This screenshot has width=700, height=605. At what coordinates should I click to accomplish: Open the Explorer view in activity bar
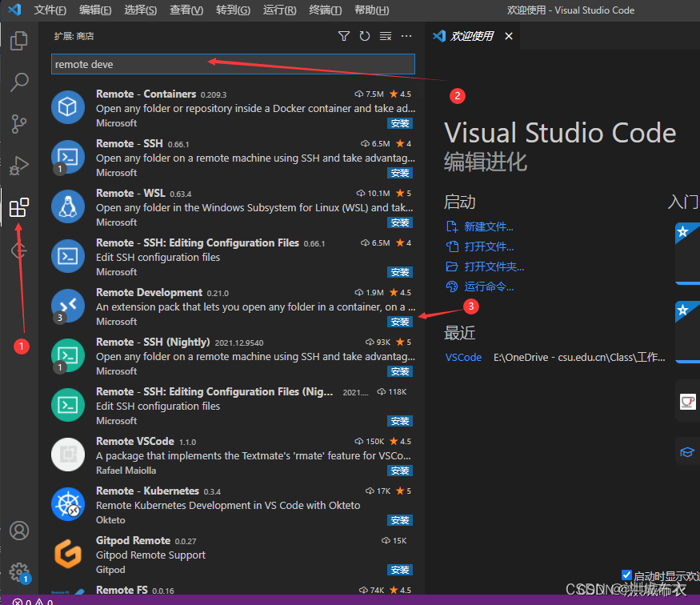19,41
